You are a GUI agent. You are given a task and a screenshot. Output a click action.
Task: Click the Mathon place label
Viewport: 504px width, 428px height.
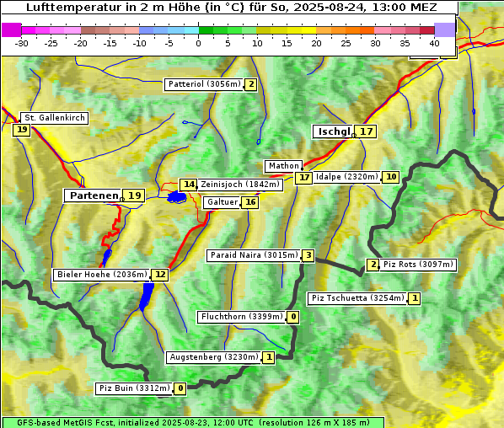pyautogui.click(x=283, y=166)
